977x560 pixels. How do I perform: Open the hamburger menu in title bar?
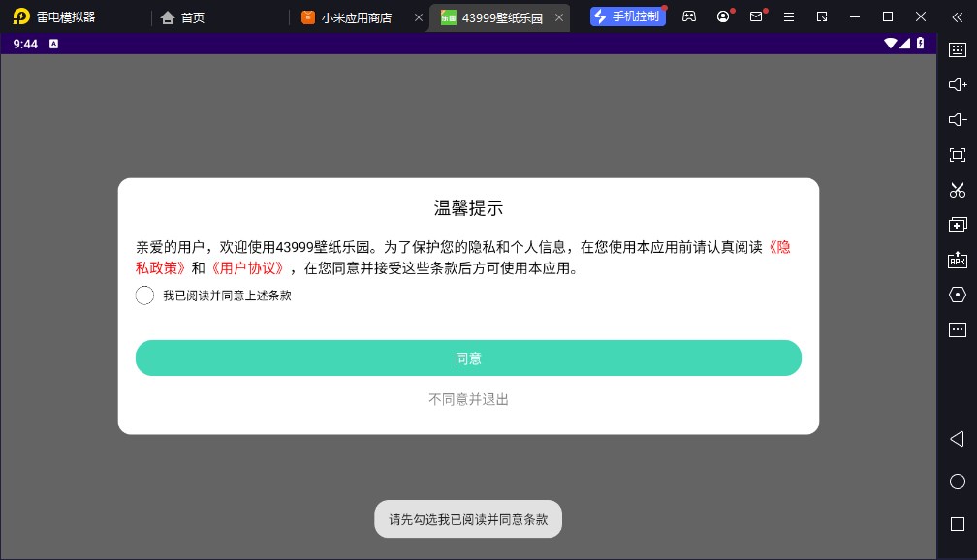pos(789,16)
